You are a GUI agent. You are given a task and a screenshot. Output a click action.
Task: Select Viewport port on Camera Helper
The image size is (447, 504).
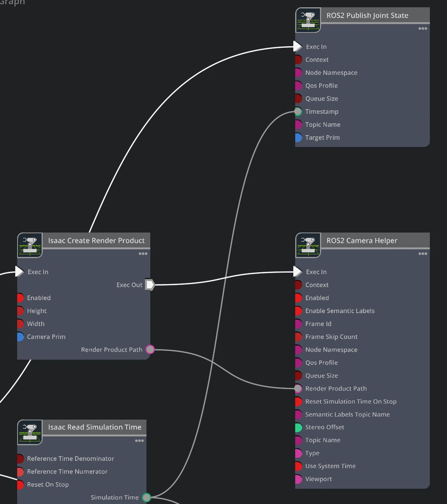click(299, 479)
